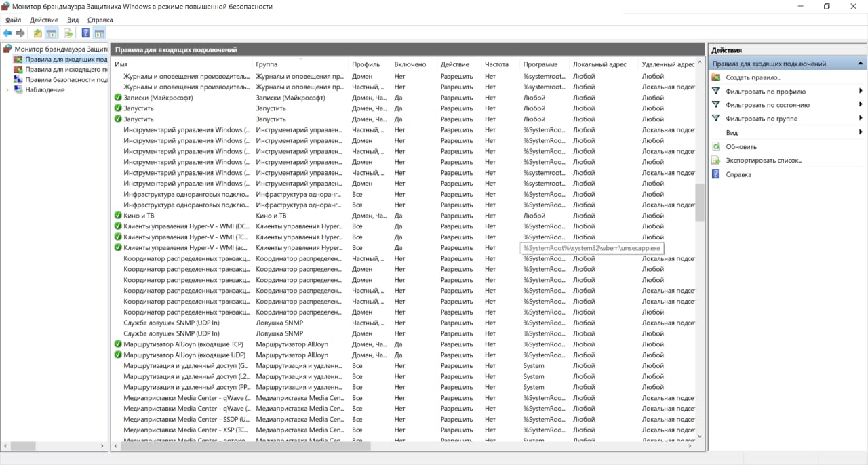Viewport: 868px width, 465px height.
Task: Click the outbound rules icon in the tree
Action: tap(19, 69)
